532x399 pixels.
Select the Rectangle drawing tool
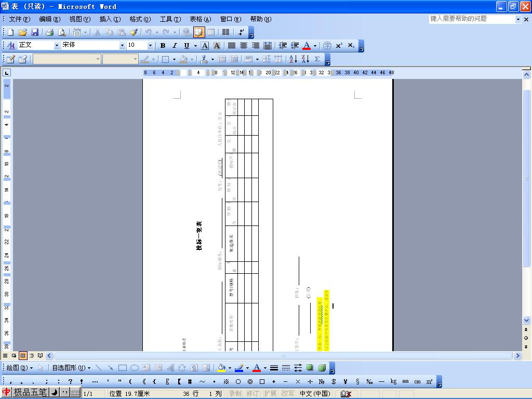123,368
